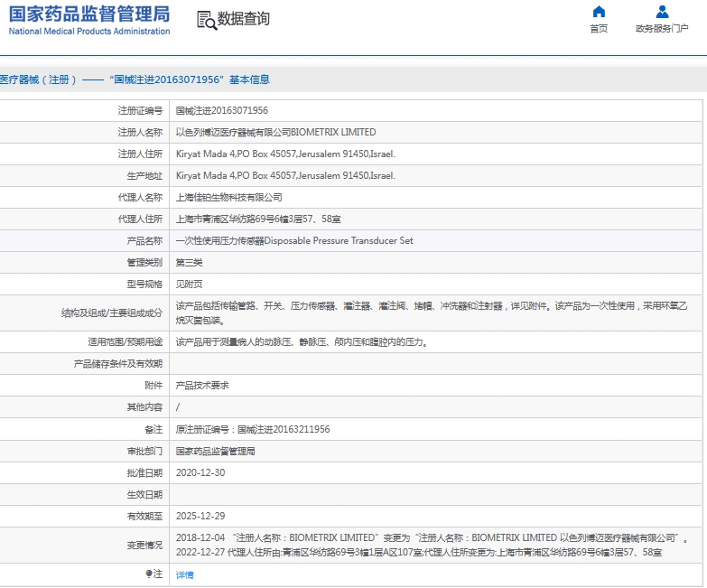Viewport: 707px width, 588px height.
Task: Click the registrant name BIOMETRIX LIMITED cell
Action: tap(275, 132)
